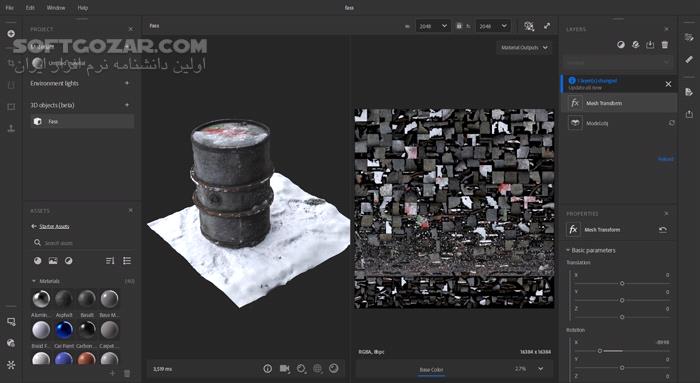Collapse the Basic parameters section
This screenshot has width=700, height=383.
tap(568, 250)
